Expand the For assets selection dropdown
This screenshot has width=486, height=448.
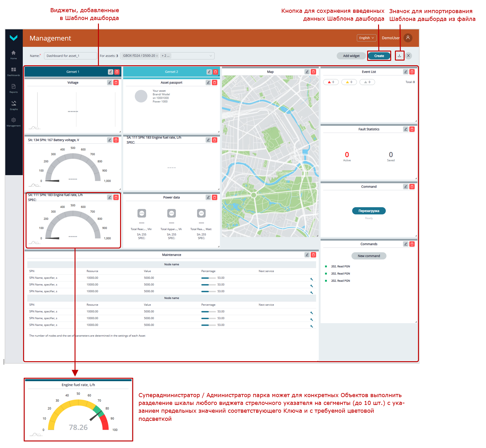[211, 56]
